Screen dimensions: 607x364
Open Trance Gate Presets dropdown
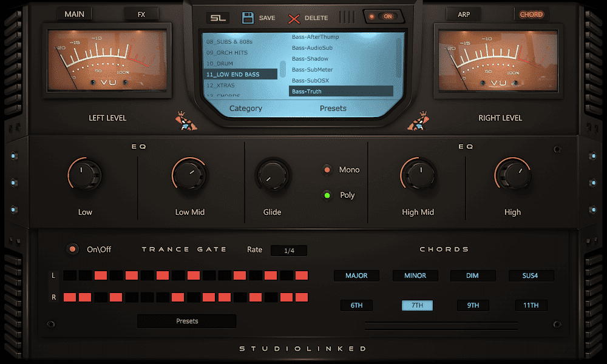[x=186, y=321]
